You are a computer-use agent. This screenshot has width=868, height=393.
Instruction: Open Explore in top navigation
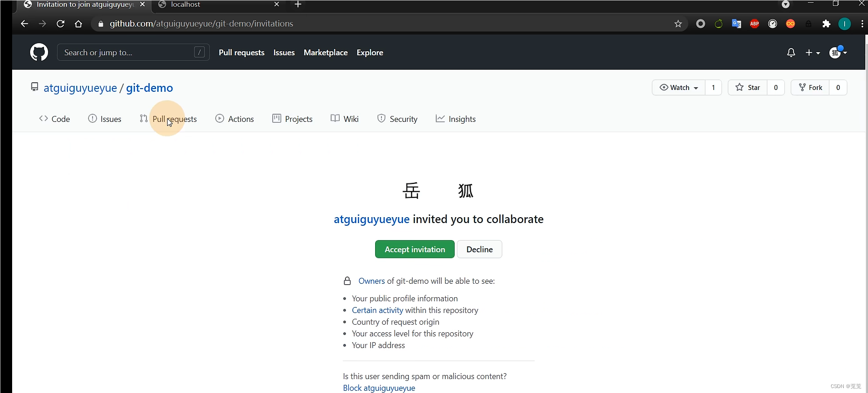[x=370, y=53]
